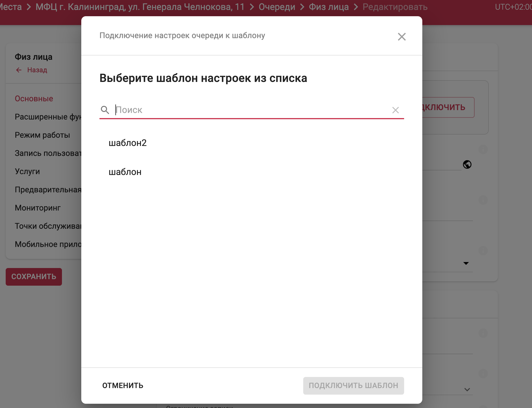Close the template connection dialog
The width and height of the screenshot is (532, 408).
click(x=402, y=37)
